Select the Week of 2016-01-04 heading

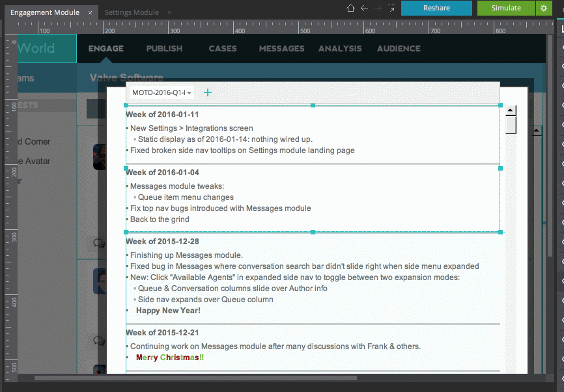tap(162, 173)
